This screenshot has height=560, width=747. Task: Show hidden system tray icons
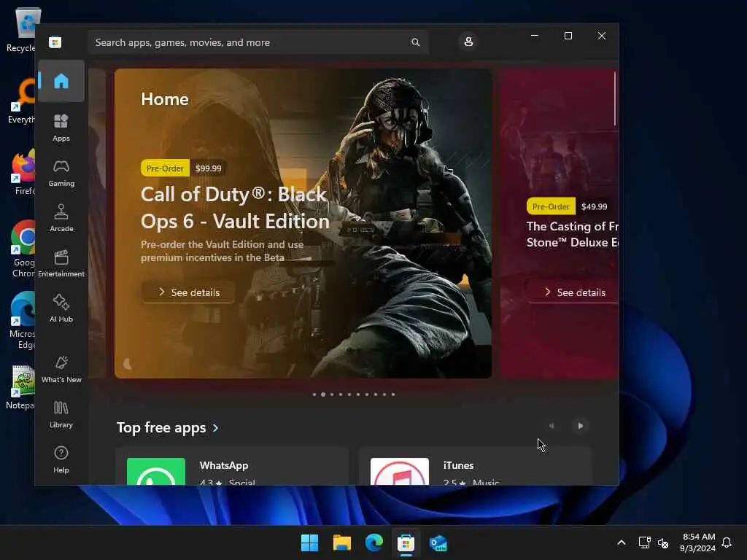point(622,542)
